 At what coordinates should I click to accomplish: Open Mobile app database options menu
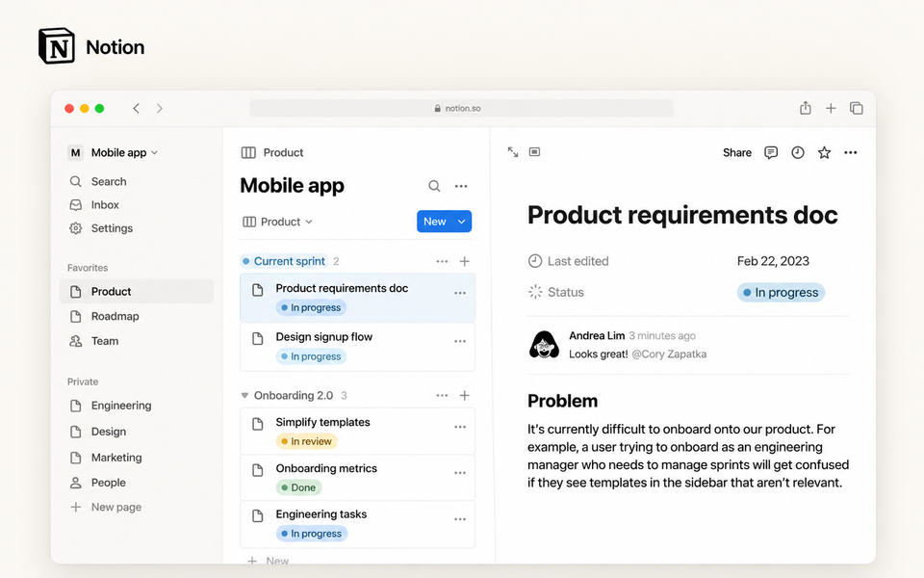coord(461,186)
